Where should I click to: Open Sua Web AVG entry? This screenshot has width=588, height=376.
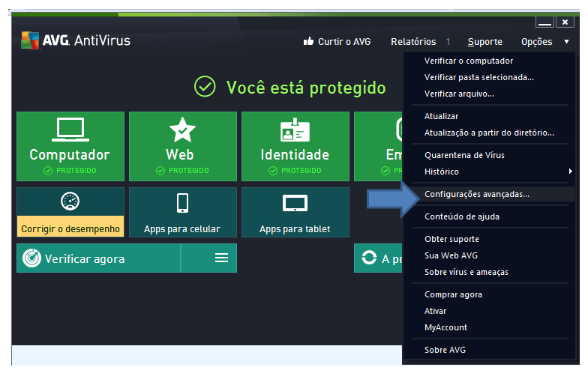[x=451, y=255]
